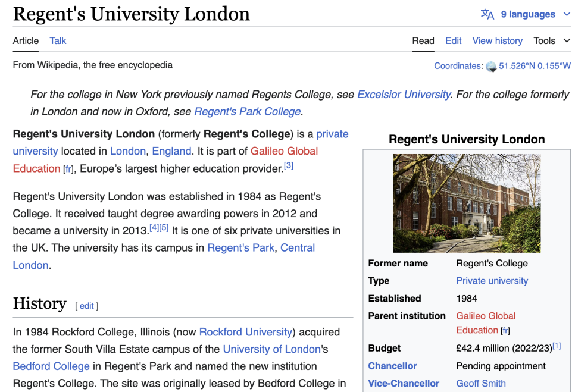Open infobox Galileo Global Education link
575x392 pixels.
click(486, 316)
